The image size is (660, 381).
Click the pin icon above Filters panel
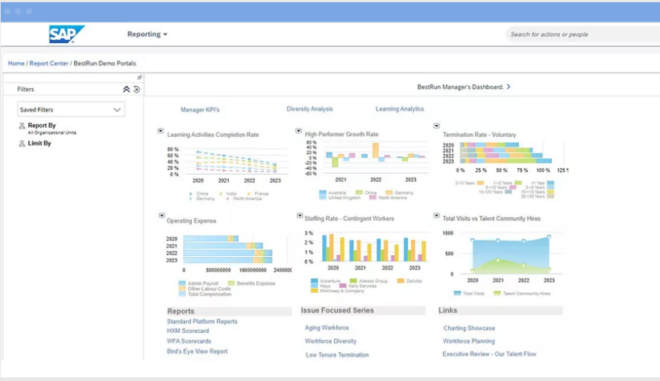[139, 77]
